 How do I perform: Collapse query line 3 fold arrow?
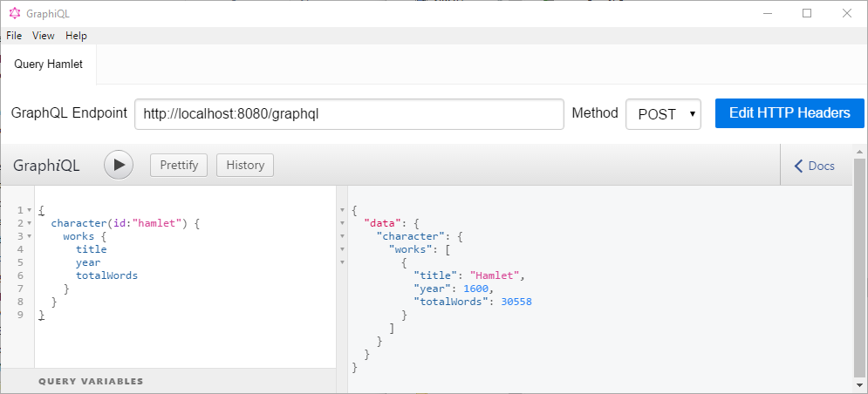[30, 236]
